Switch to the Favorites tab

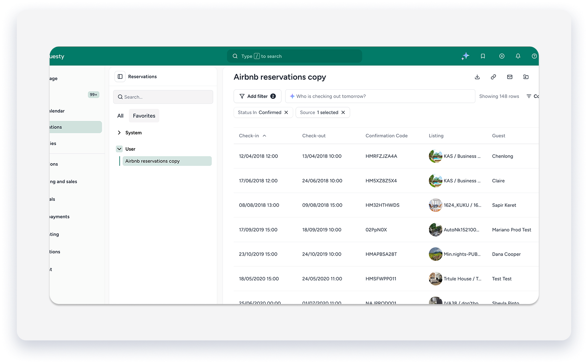click(x=144, y=116)
